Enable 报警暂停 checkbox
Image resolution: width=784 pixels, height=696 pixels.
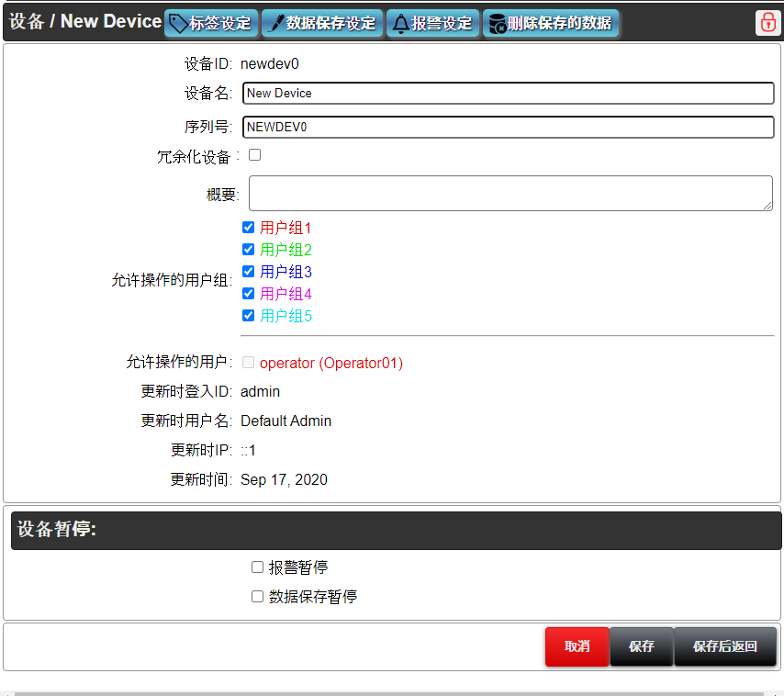[x=258, y=567]
